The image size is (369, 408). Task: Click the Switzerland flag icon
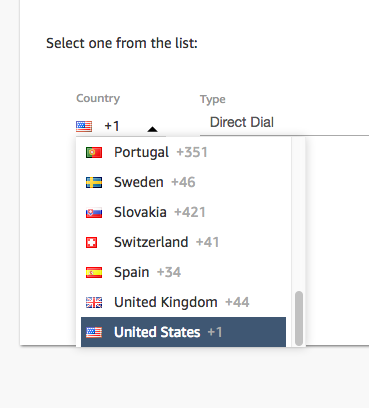point(91,242)
